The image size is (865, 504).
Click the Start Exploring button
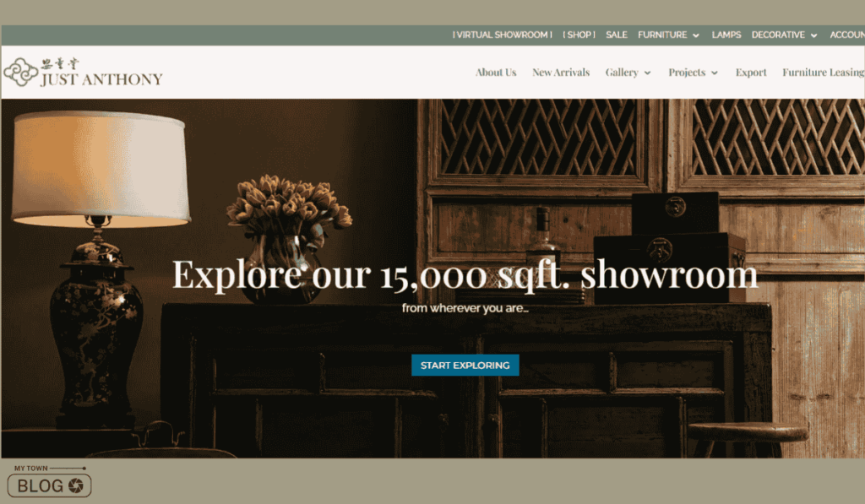click(465, 365)
